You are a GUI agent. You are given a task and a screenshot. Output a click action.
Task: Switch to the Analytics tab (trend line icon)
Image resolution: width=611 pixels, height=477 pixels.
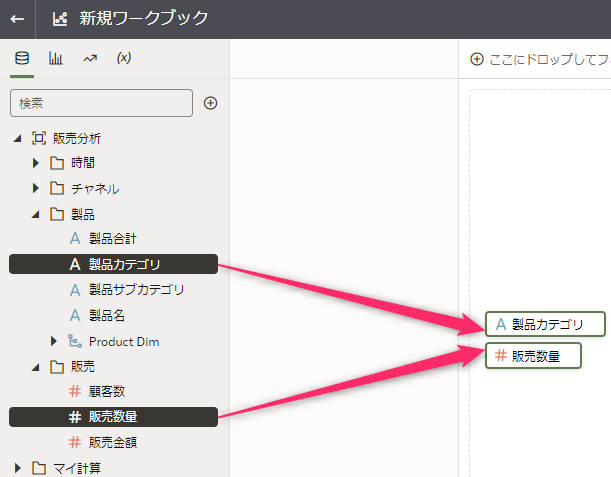click(90, 58)
